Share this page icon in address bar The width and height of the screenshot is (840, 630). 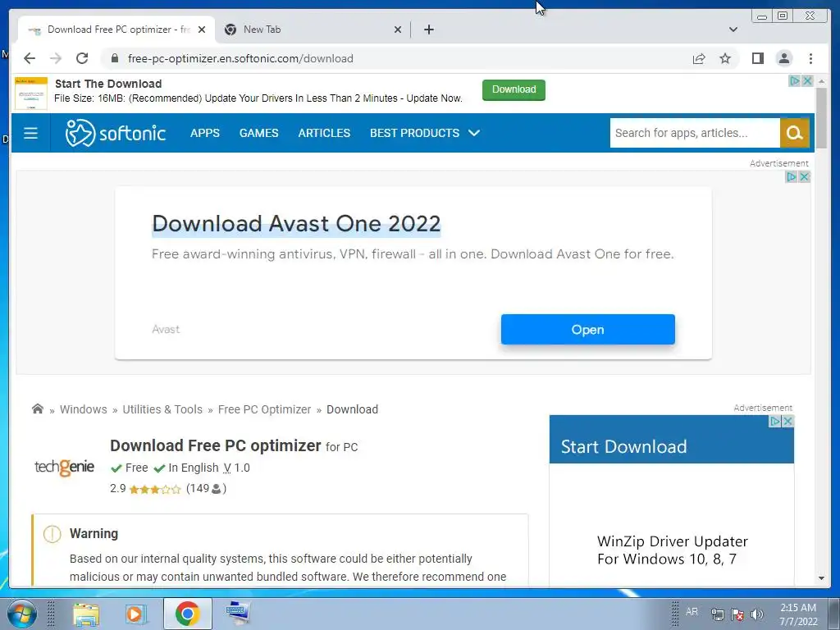(x=699, y=58)
